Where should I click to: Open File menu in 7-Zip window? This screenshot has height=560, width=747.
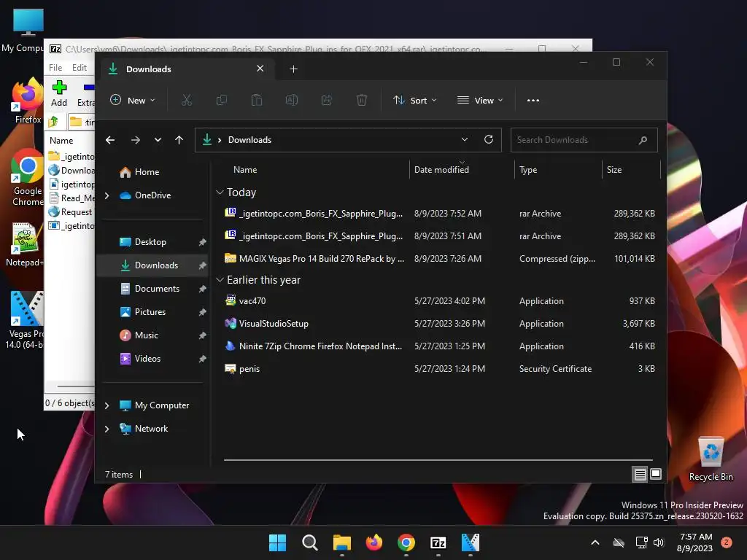point(55,68)
